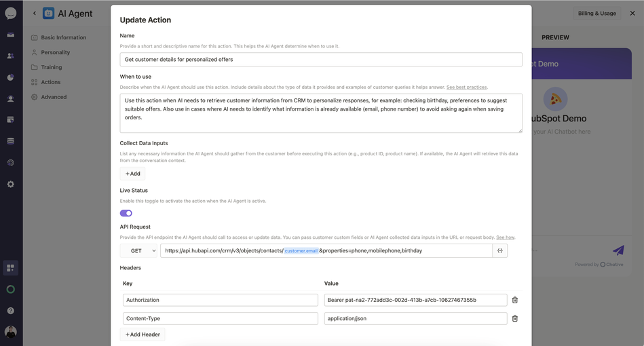The width and height of the screenshot is (644, 346).
Task: Click the Add Header button
Action: tap(143, 334)
